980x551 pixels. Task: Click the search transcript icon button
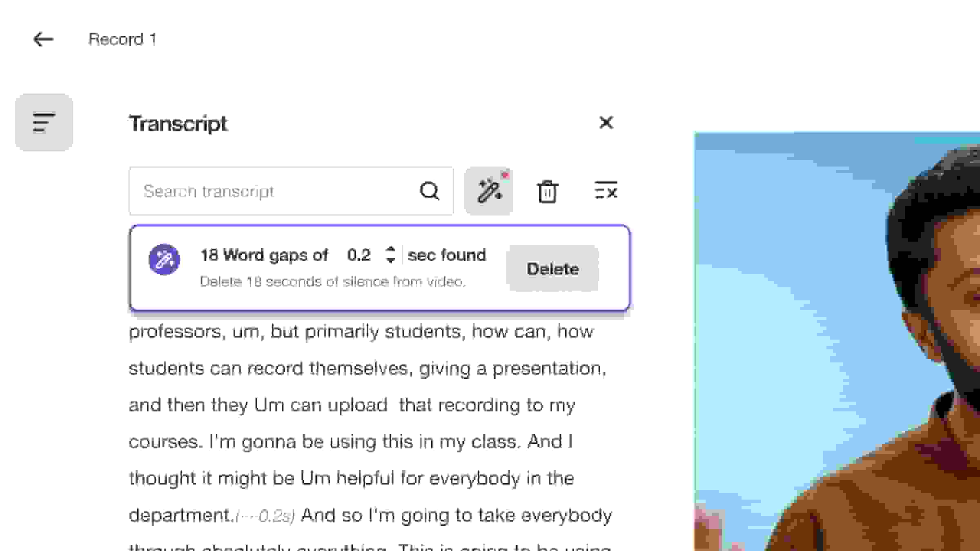[x=430, y=191]
